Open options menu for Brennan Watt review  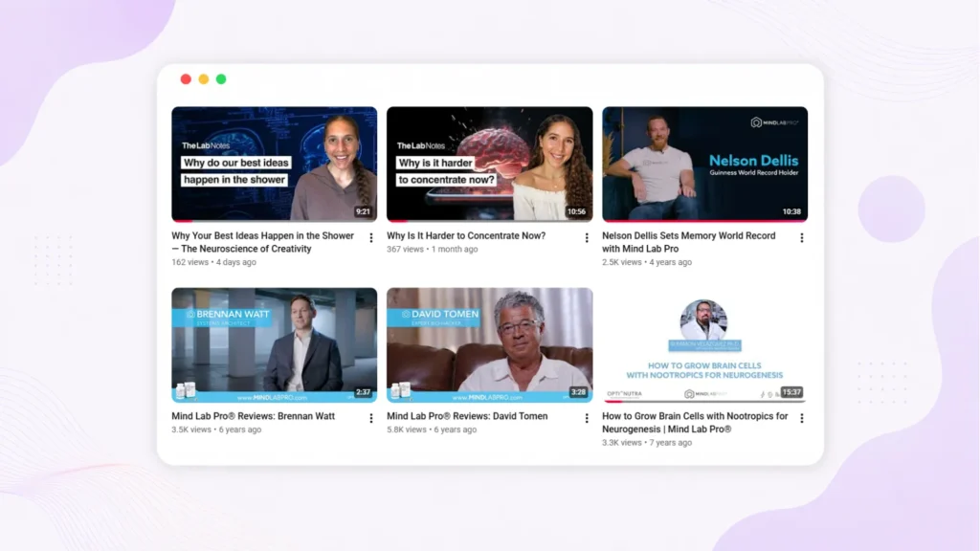(371, 419)
